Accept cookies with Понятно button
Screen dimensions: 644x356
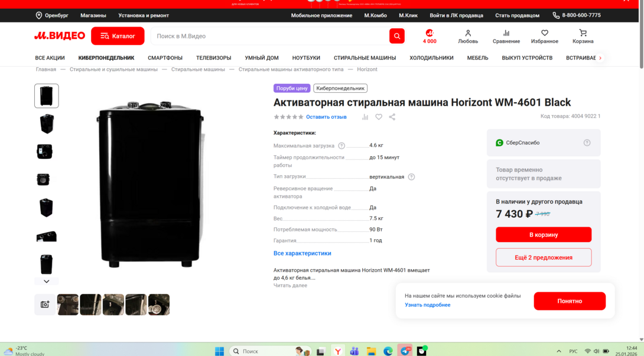[569, 301]
